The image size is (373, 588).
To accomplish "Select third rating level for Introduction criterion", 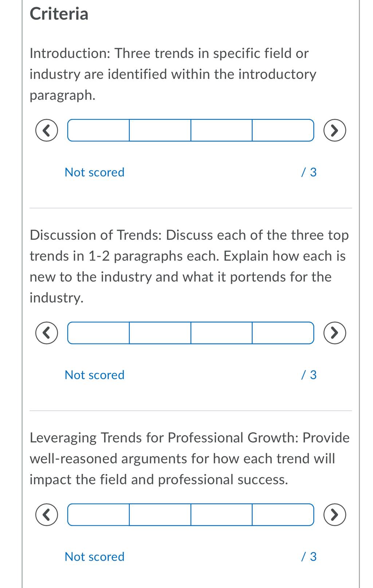I will pyautogui.click(x=221, y=130).
